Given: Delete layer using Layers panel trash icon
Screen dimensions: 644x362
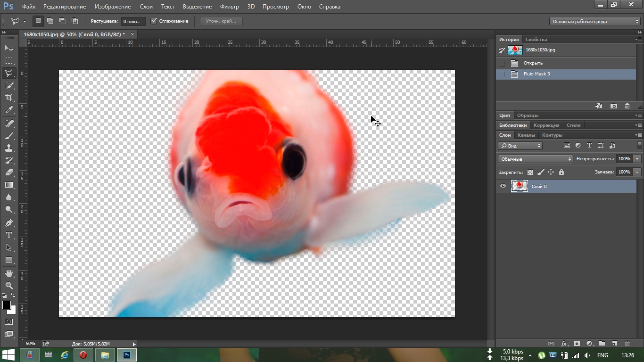Looking at the screenshot, I should point(627,344).
